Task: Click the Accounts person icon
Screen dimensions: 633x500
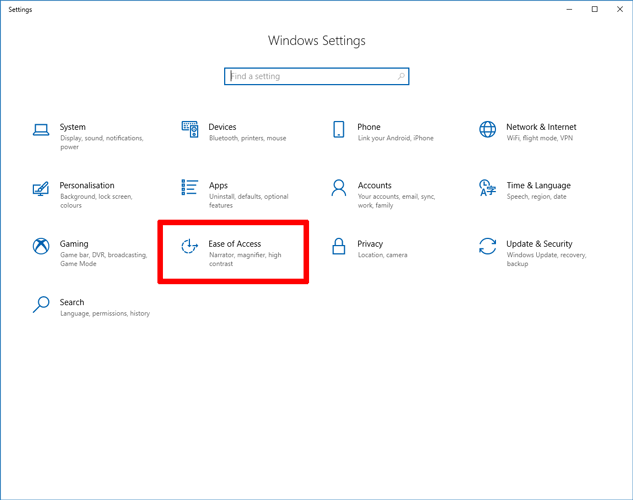Action: click(339, 187)
